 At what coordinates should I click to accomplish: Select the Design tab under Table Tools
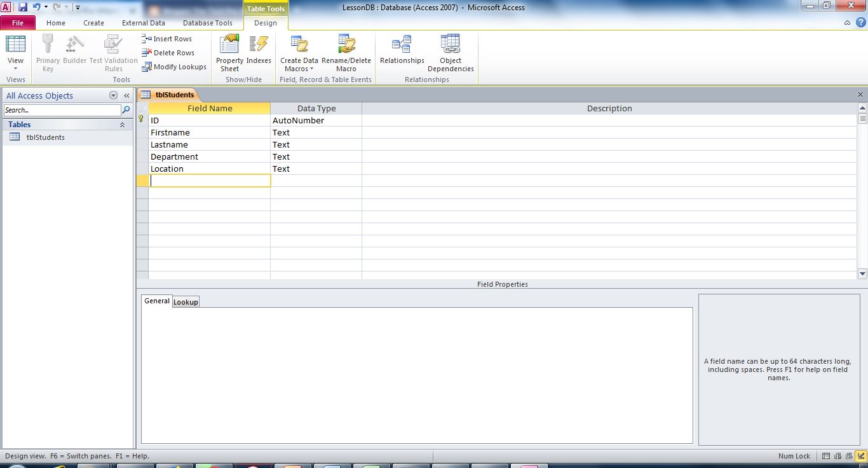click(266, 23)
